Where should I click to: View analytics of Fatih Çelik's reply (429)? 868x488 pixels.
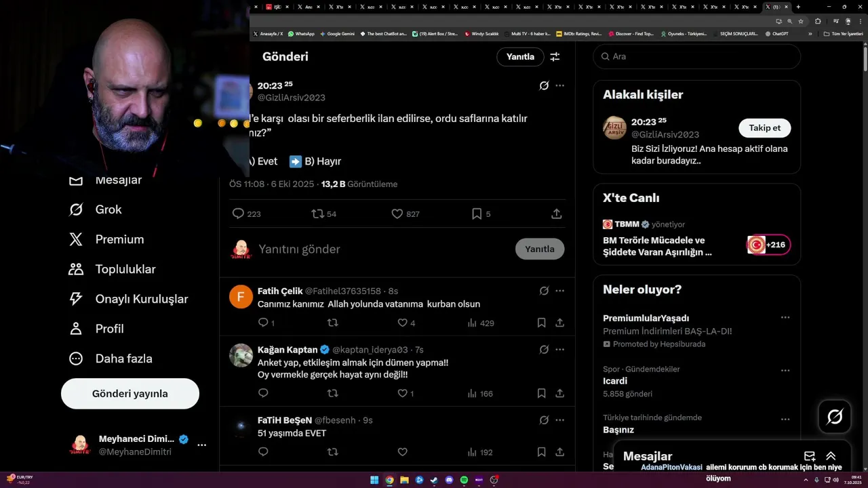480,323
